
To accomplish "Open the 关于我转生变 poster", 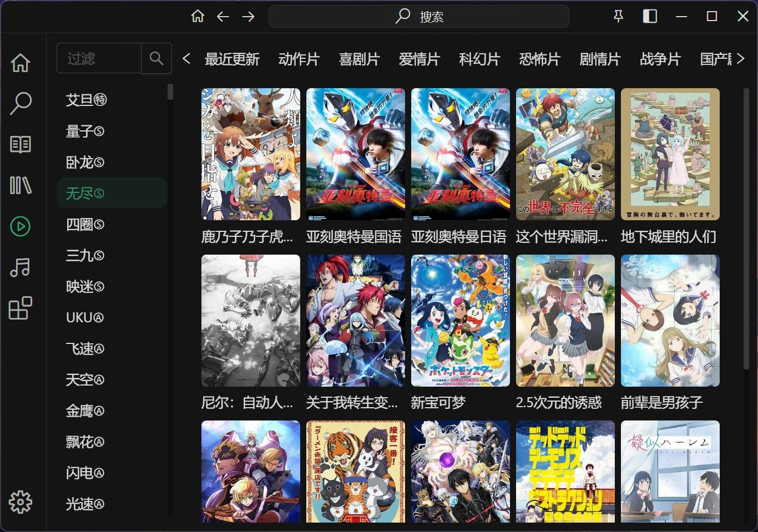I will 356,321.
